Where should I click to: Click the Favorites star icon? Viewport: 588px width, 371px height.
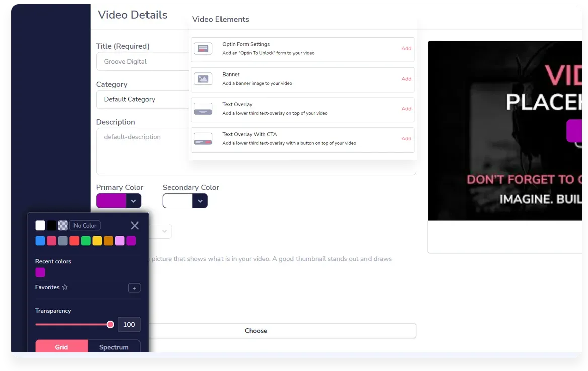[65, 287]
